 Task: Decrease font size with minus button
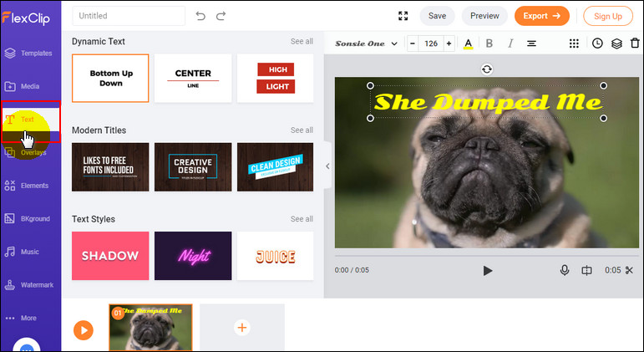click(x=413, y=43)
